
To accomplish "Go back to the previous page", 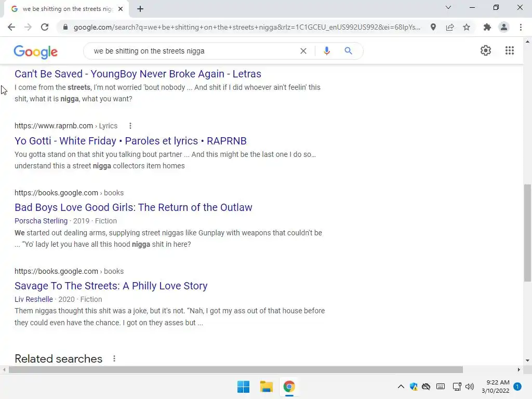I will tap(11, 27).
